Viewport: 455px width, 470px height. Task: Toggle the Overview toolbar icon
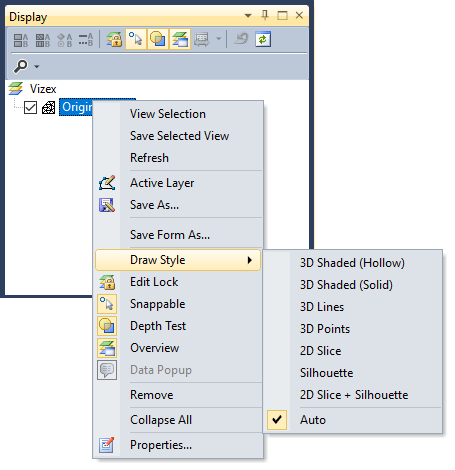[x=180, y=39]
